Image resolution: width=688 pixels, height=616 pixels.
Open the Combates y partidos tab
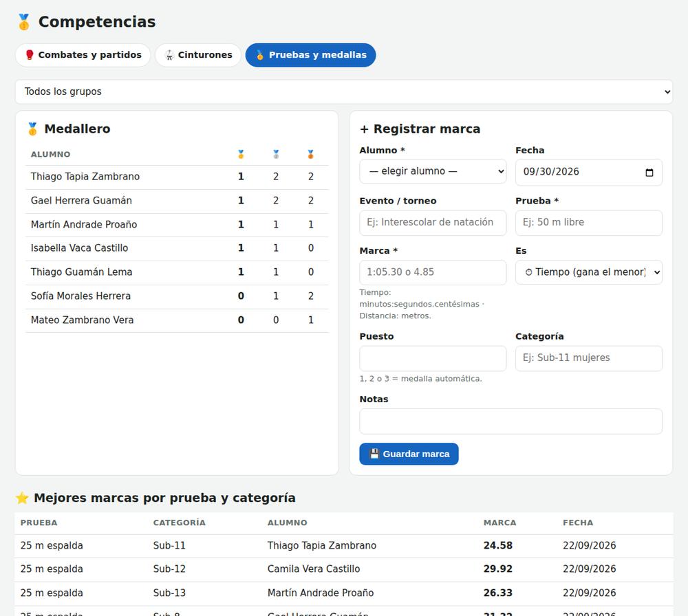tap(83, 55)
